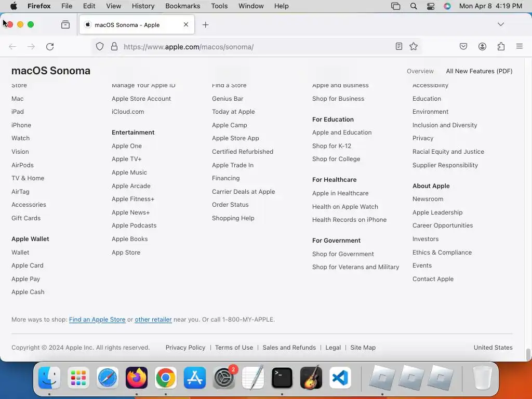Open the Terms of Use link

(234, 348)
